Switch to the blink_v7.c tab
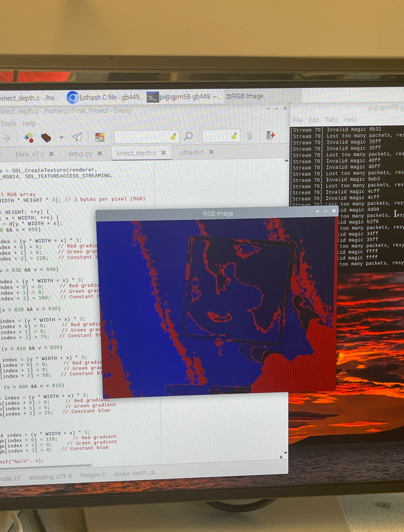Viewport: 404px width, 532px height. pyautogui.click(x=30, y=154)
